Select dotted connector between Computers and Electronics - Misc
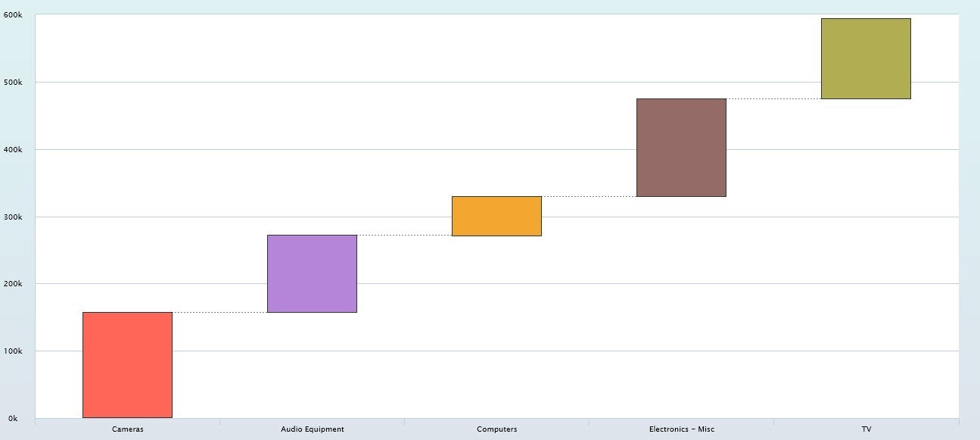Screen dimensions: 980x440 [589, 196]
